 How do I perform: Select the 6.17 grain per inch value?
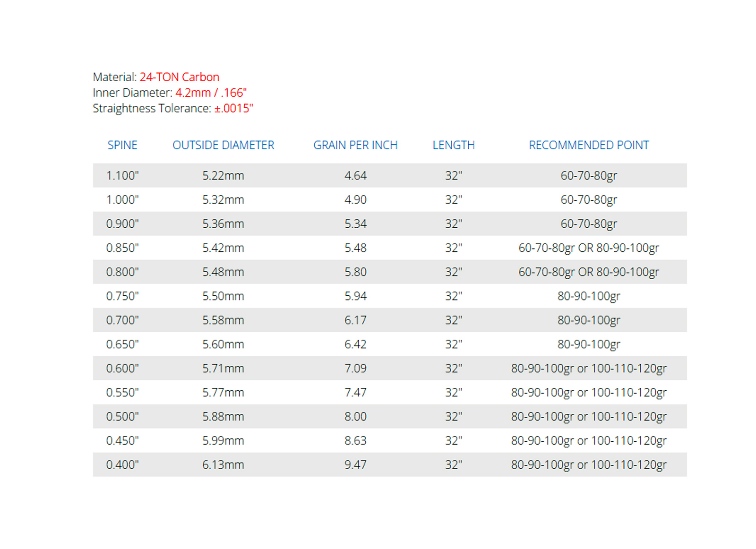(355, 320)
